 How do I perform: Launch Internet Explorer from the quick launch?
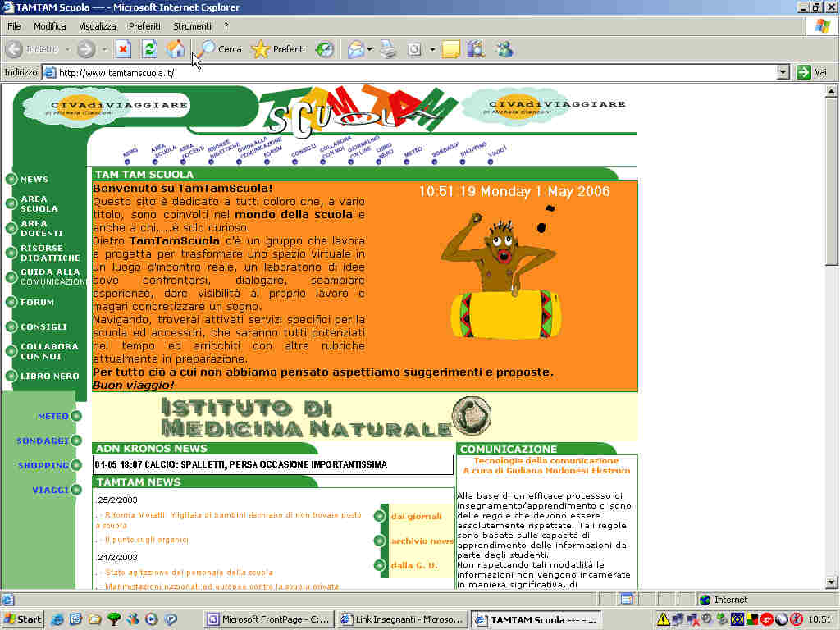(x=57, y=619)
